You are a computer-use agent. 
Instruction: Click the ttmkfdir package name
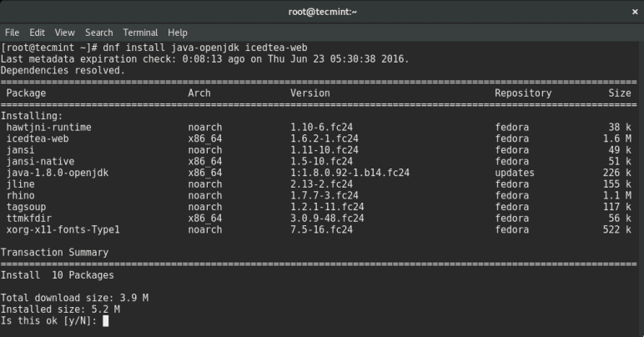(28, 219)
